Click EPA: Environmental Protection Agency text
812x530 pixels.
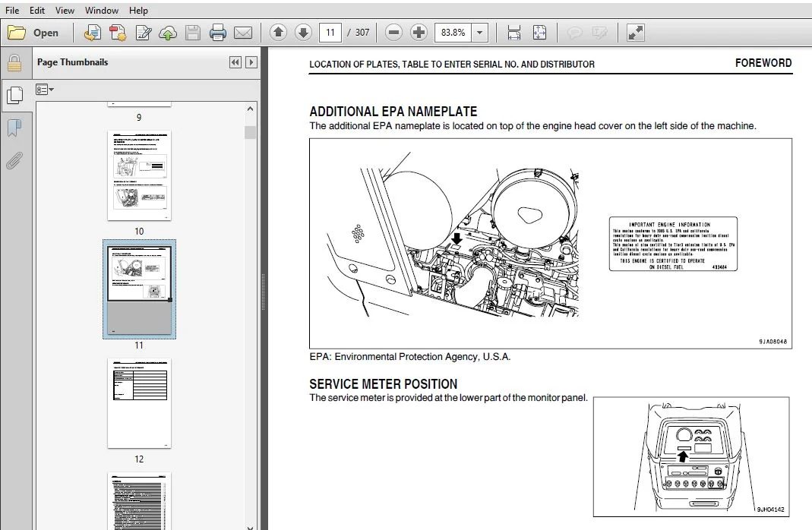coord(409,357)
